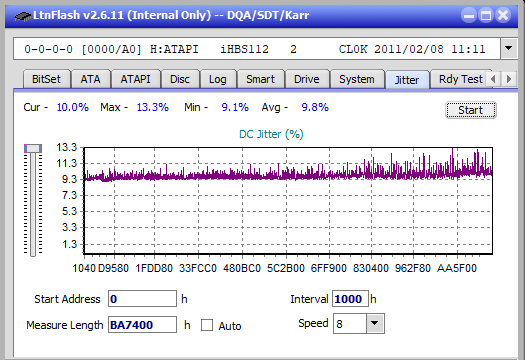The width and height of the screenshot is (525, 360).
Task: Go to the Log tab
Action: [x=218, y=79]
